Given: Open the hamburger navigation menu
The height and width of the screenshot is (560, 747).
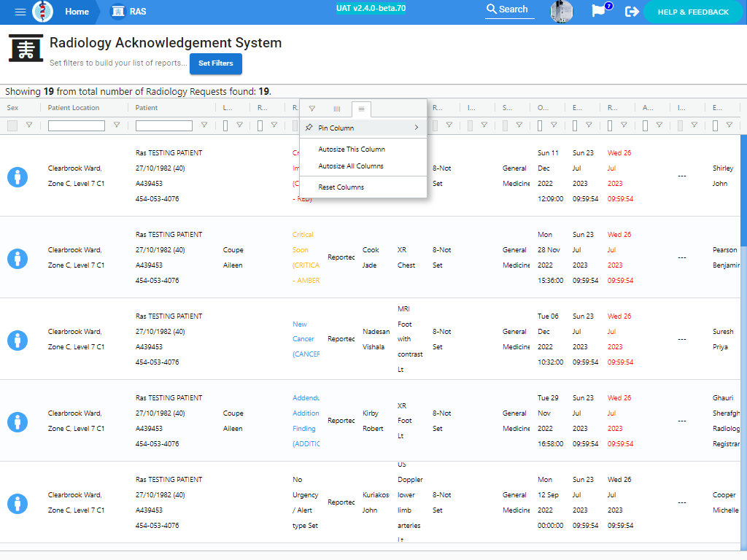Looking at the screenshot, I should tap(20, 12).
